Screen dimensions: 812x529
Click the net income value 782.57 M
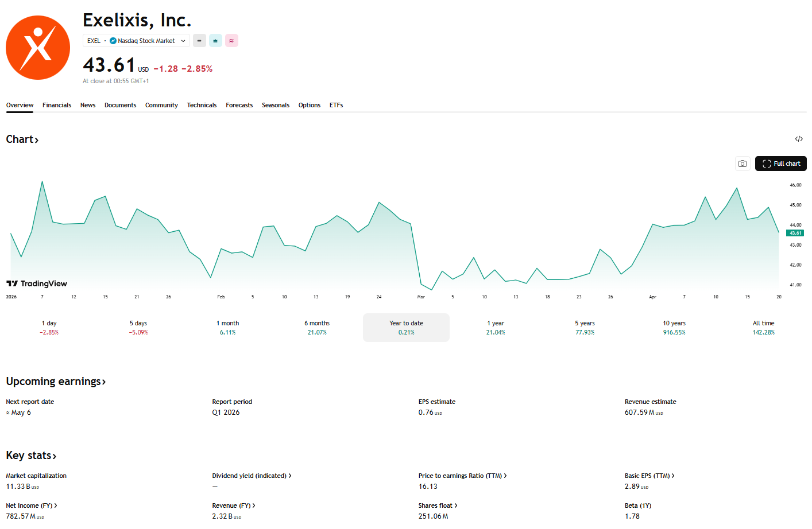click(25, 516)
